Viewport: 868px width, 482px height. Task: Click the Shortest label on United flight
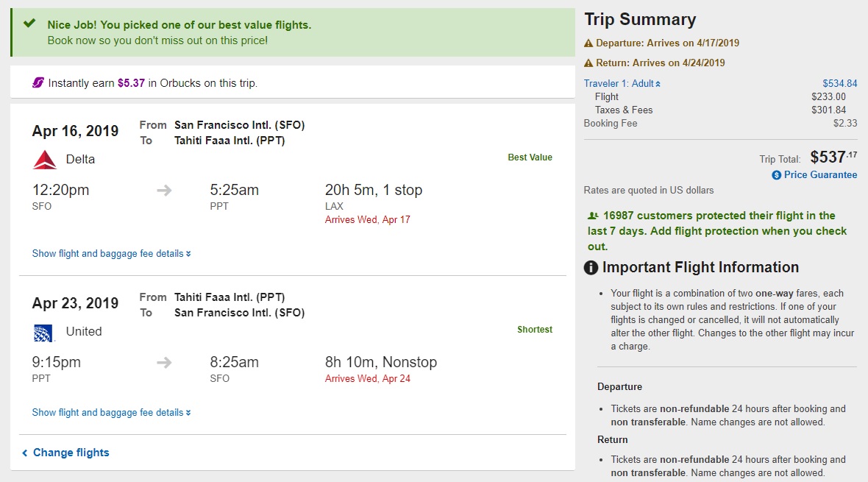535,330
